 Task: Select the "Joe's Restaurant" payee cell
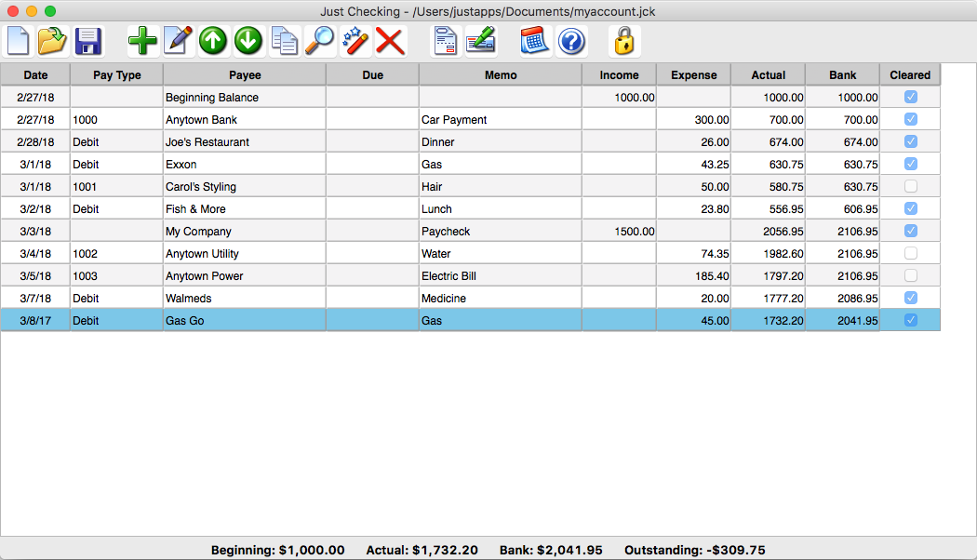[245, 142]
